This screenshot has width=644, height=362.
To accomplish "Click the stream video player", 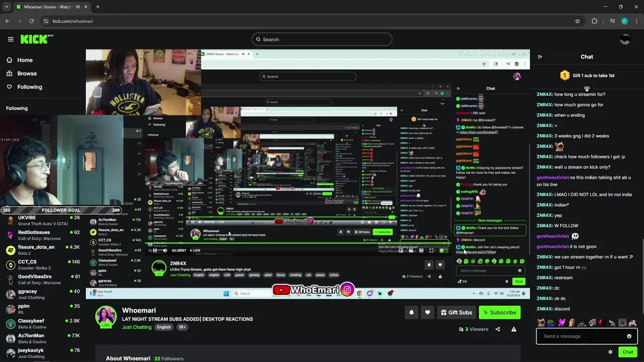I will pyautogui.click(x=307, y=174).
